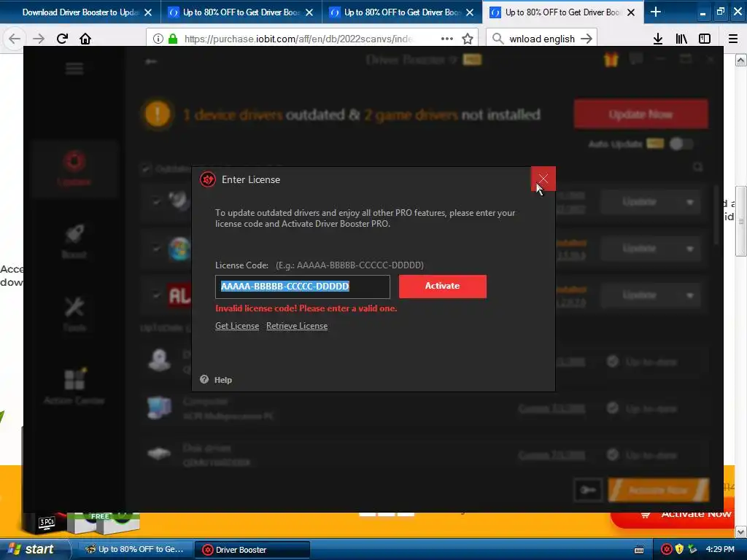
Task: Reload the current page
Action: 62,39
